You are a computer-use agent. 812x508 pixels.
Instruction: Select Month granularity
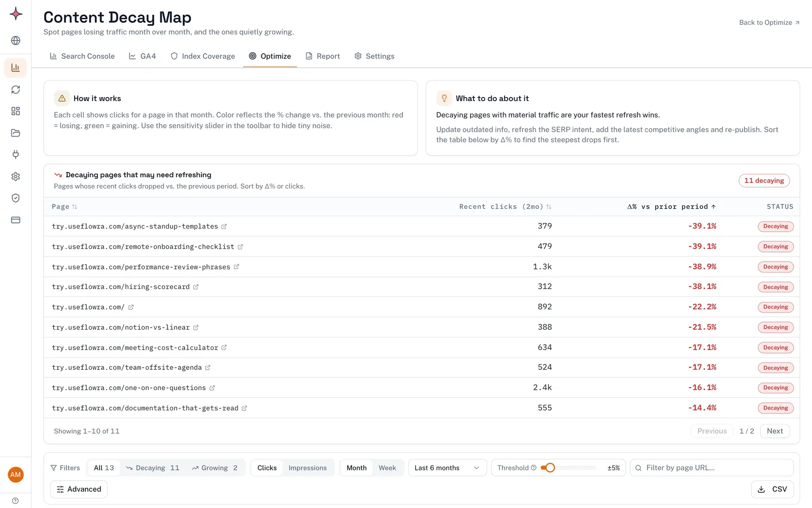pyautogui.click(x=356, y=468)
